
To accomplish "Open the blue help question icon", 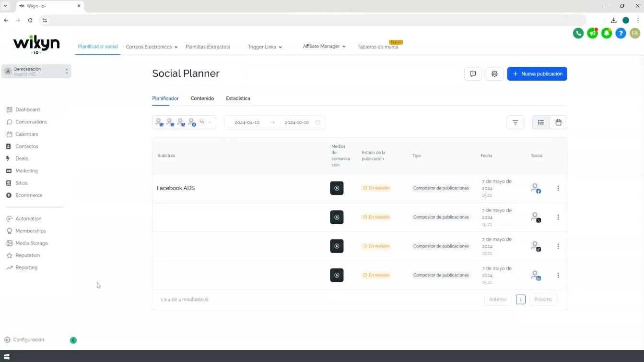I will (621, 34).
